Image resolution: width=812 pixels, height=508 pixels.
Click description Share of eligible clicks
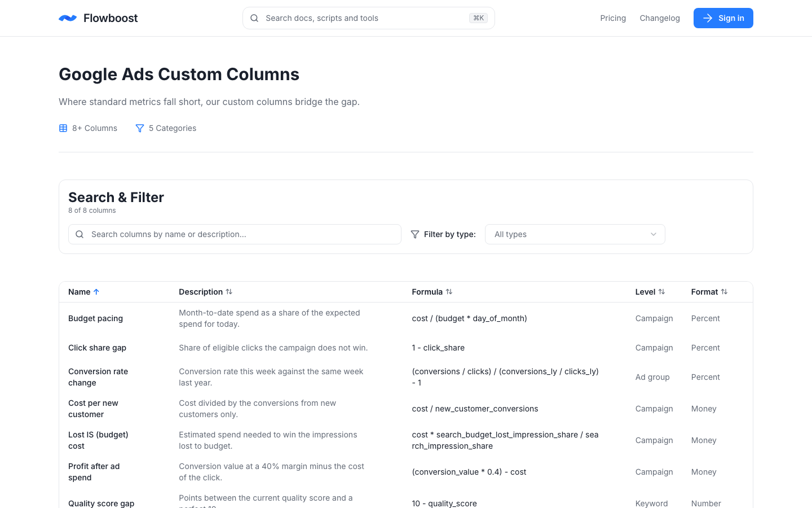click(273, 348)
